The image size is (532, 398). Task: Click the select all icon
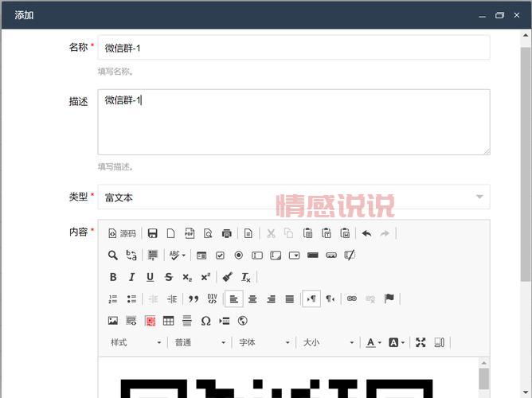point(153,255)
